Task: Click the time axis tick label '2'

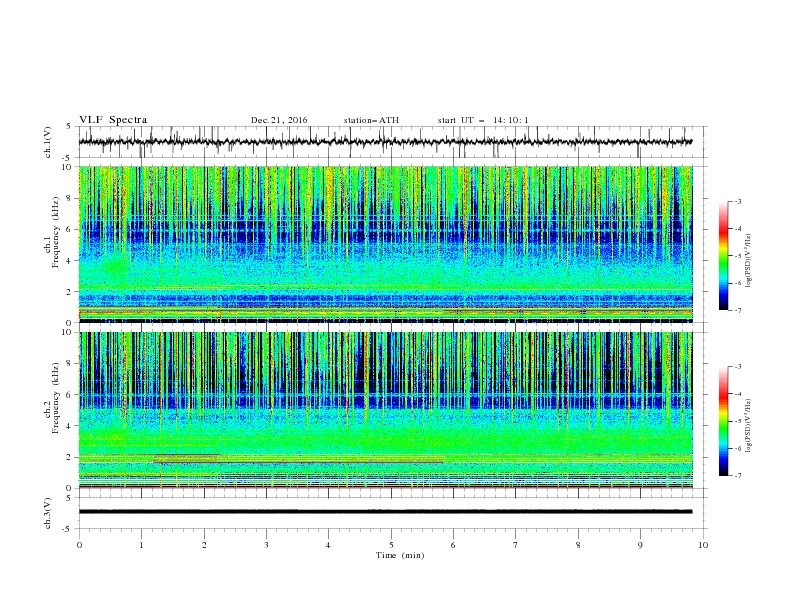Action: click(204, 545)
